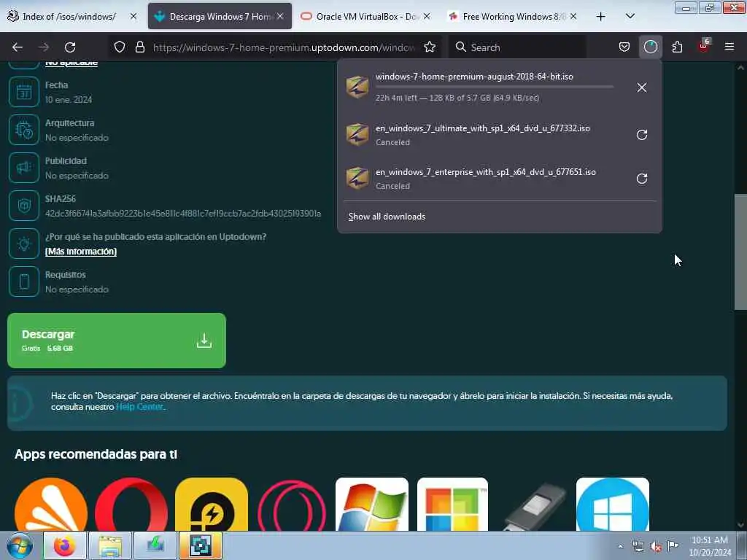Open the UC Browser orange app icon

(x=51, y=505)
